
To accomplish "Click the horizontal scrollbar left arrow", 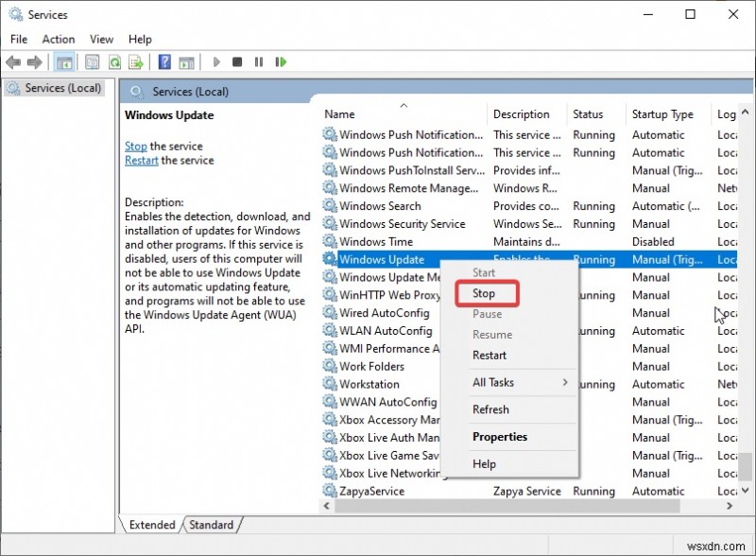I will pos(327,506).
